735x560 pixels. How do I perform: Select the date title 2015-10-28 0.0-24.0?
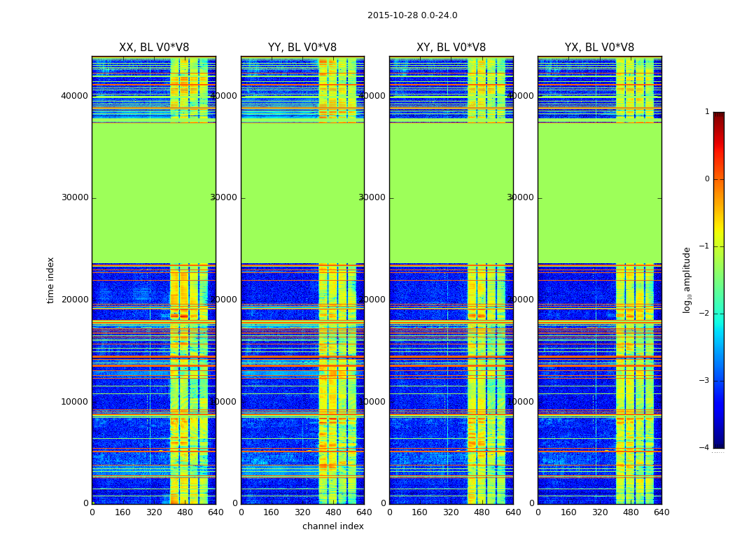(x=412, y=15)
